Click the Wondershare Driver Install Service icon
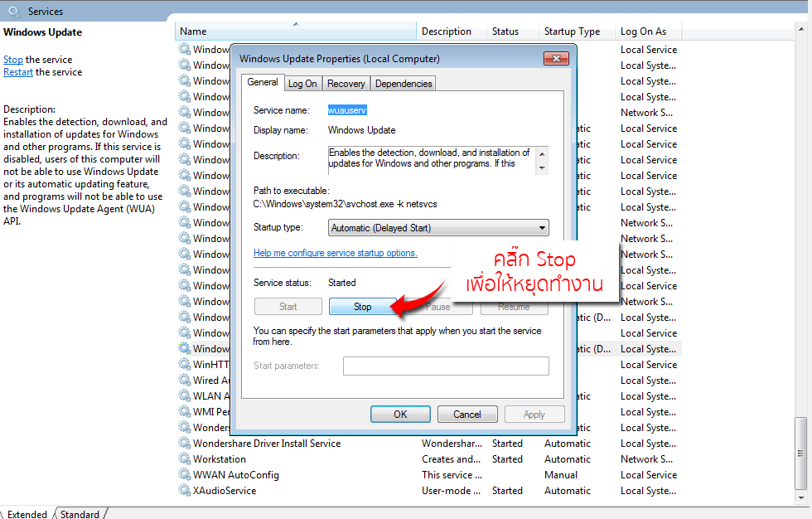812x519 pixels. (184, 444)
